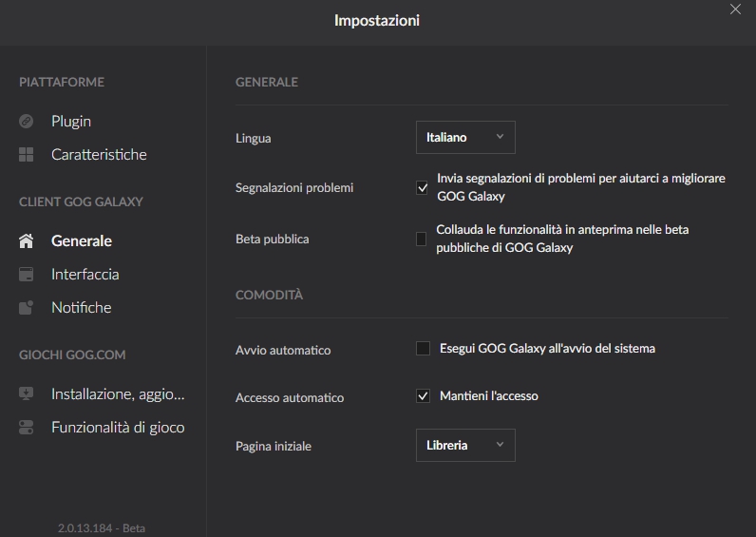Click the Interfaccia window icon
756x537 pixels.
[x=26, y=274]
